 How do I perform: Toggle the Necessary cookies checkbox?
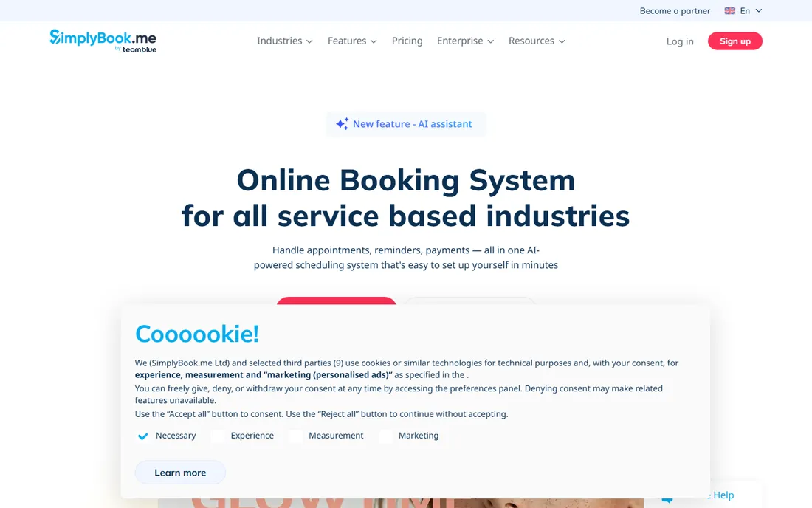pyautogui.click(x=143, y=436)
